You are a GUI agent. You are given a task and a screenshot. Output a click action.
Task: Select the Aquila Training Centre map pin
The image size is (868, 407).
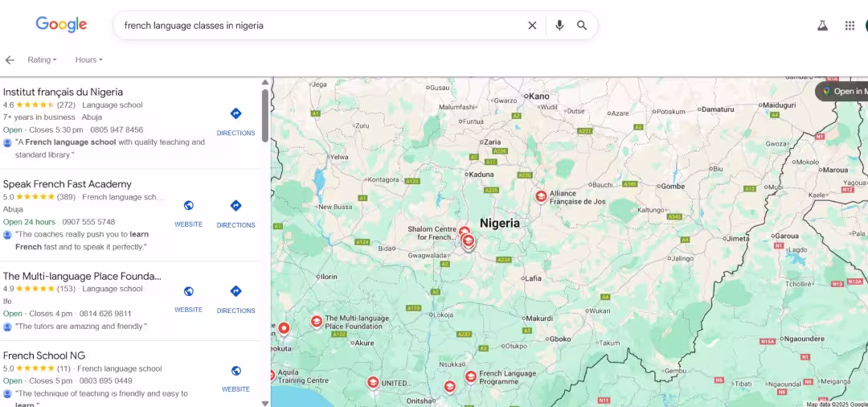(272, 376)
